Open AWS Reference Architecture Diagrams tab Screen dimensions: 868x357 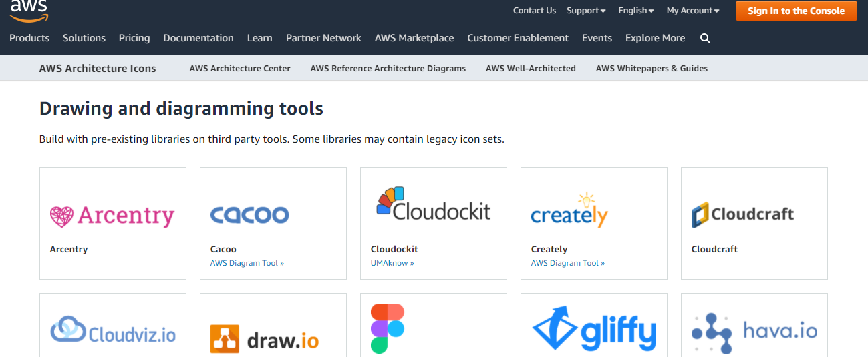tap(388, 68)
